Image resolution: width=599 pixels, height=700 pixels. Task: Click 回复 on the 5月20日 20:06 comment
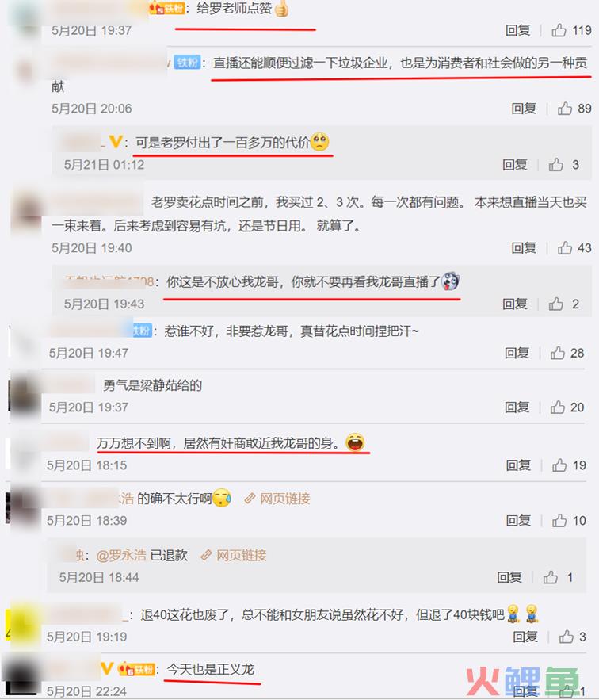coord(524,108)
